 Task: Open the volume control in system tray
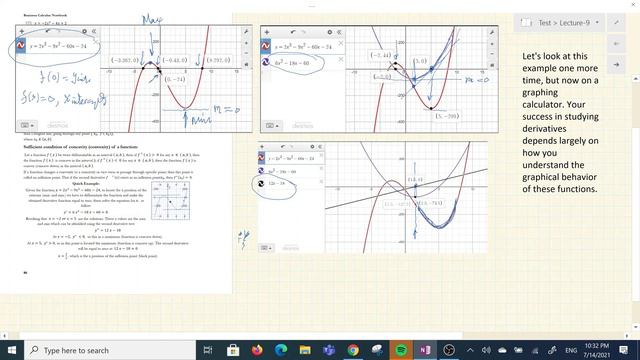tap(486, 350)
